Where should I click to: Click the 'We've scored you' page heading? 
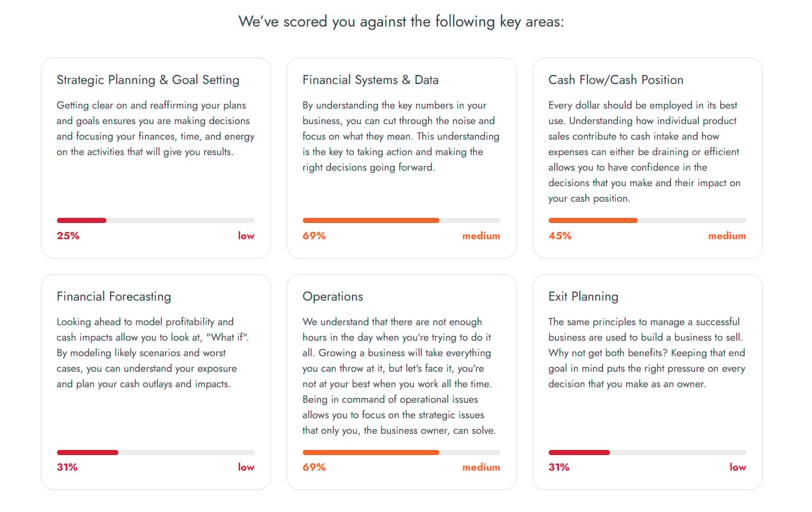[x=402, y=21]
